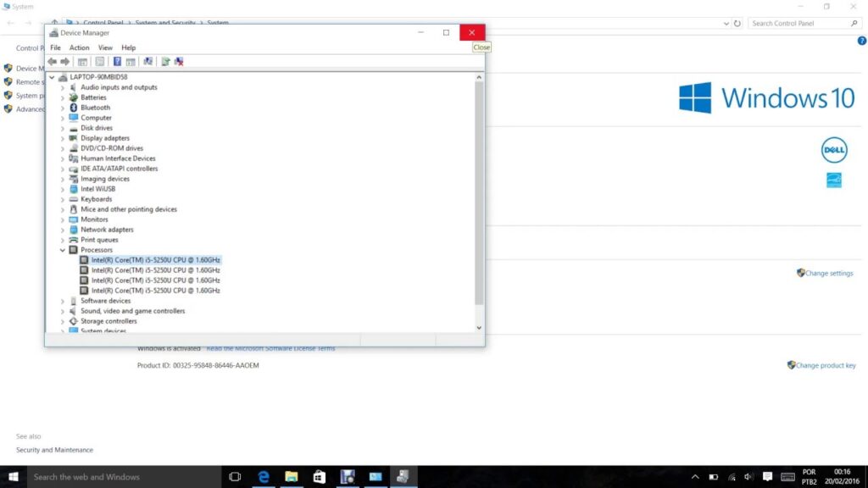This screenshot has height=488, width=868.
Task: Click the taskbar clock showing 00:16
Action: 842,476
